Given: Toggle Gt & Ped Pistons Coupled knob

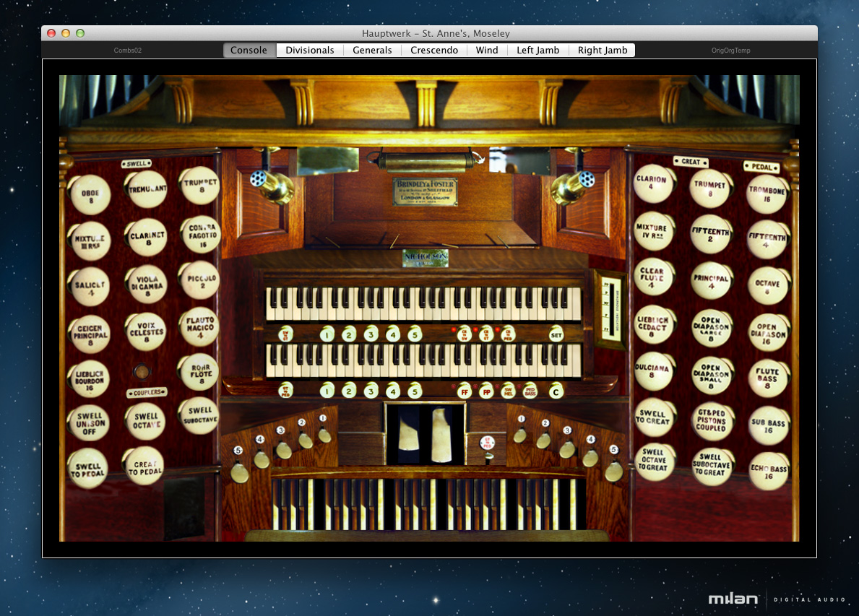Looking at the screenshot, I should 711,422.
